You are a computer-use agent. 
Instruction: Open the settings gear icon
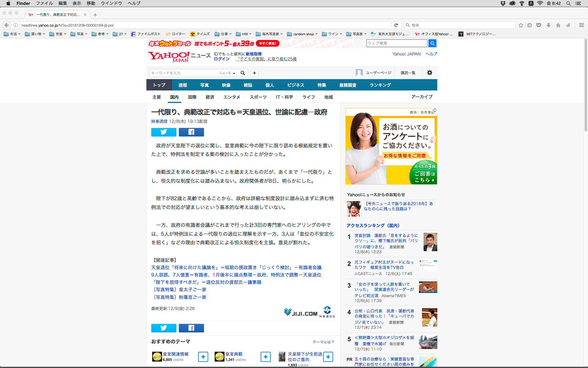coord(429,73)
